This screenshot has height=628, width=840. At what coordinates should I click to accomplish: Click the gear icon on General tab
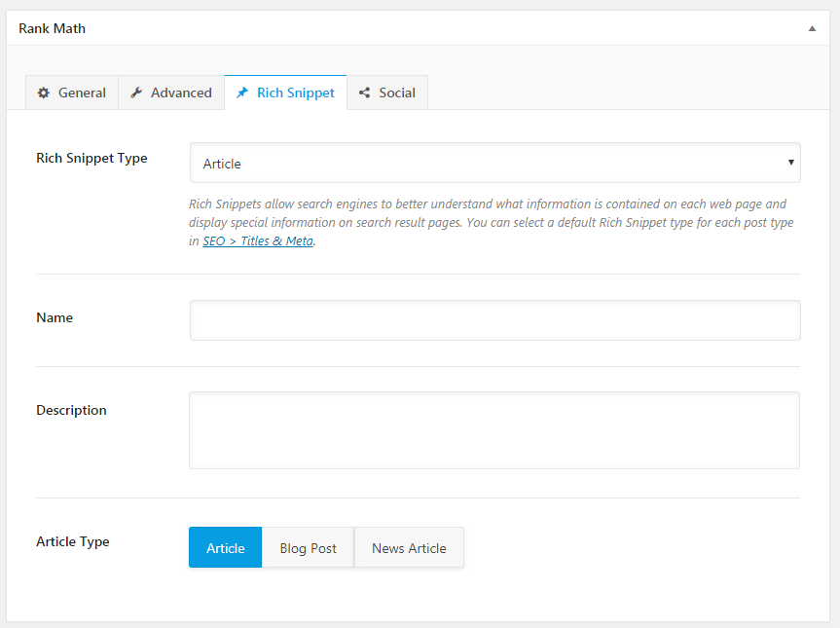[x=44, y=92]
